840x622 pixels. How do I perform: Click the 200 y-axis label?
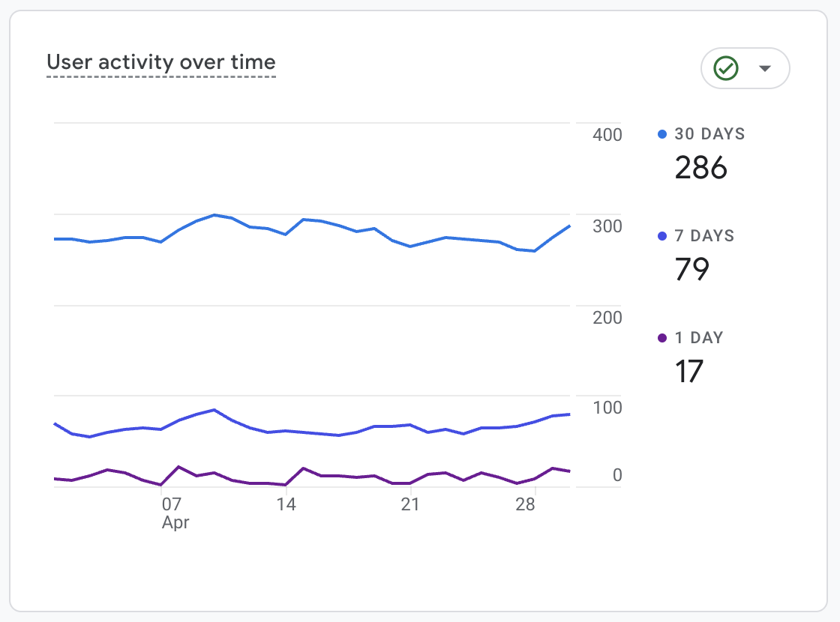tap(607, 318)
